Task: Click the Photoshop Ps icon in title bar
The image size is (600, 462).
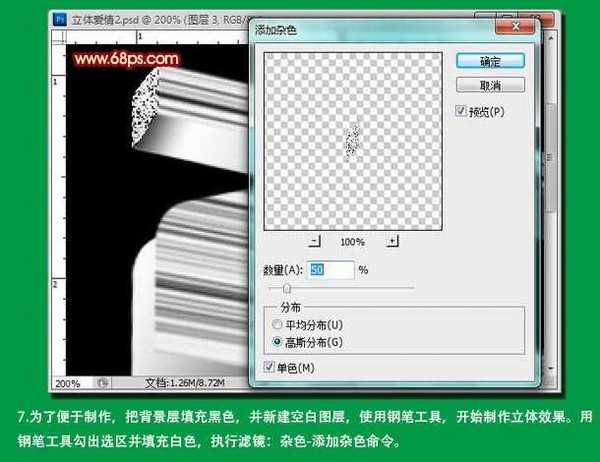Action: 60,19
